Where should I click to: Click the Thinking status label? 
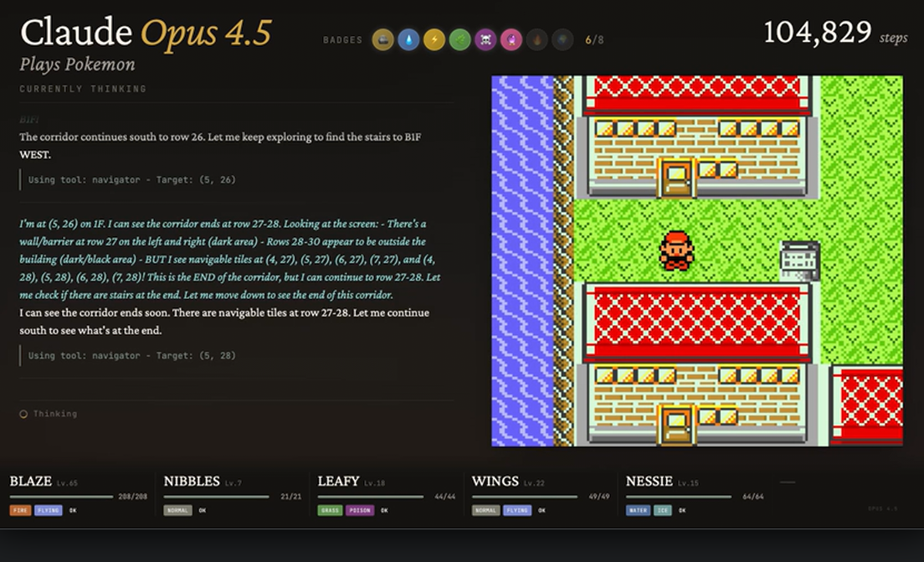tap(54, 414)
